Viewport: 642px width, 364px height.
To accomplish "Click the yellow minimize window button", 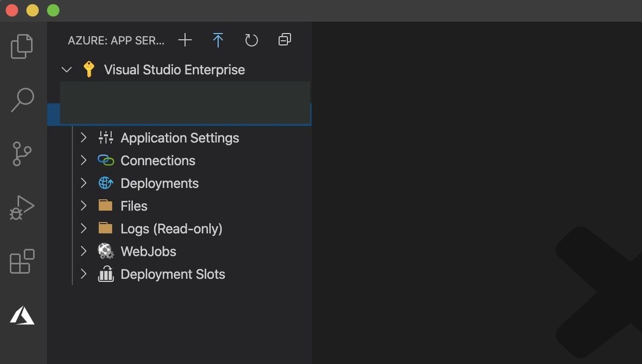I will pos(33,10).
